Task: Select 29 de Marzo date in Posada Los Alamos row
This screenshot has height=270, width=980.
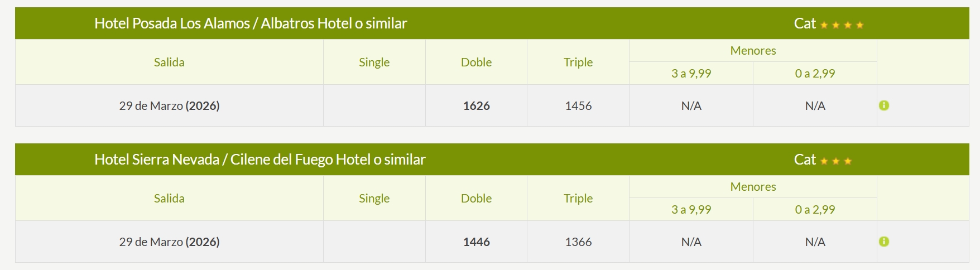Action: [169, 105]
